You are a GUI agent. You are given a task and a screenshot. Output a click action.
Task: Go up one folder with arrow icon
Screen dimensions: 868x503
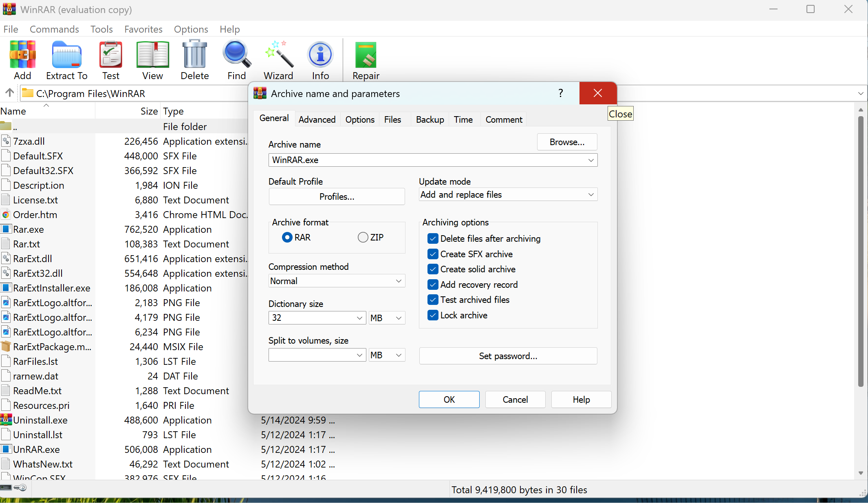tap(9, 93)
